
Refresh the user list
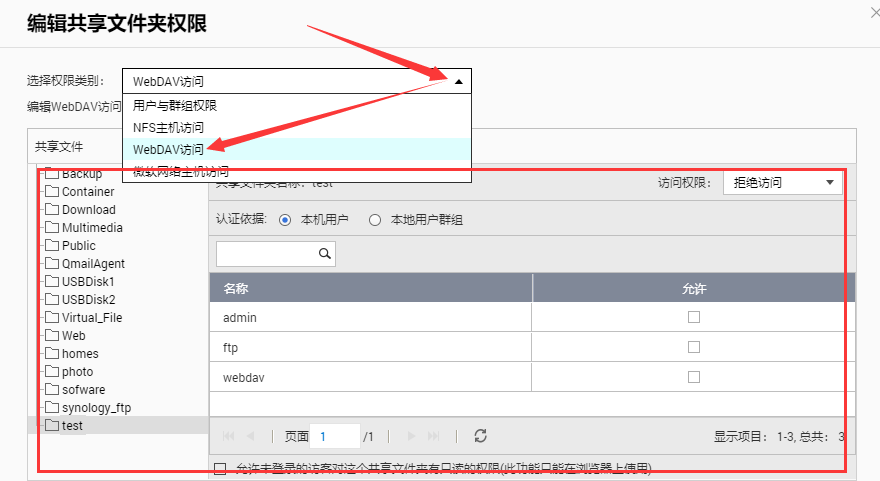480,436
